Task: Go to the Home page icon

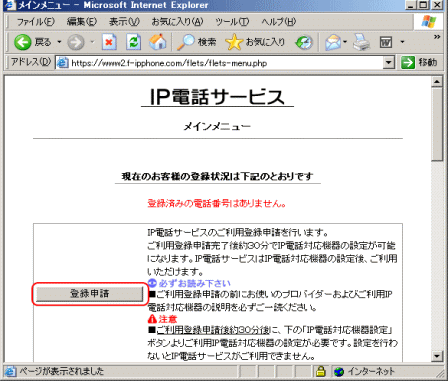Action: coord(158,42)
